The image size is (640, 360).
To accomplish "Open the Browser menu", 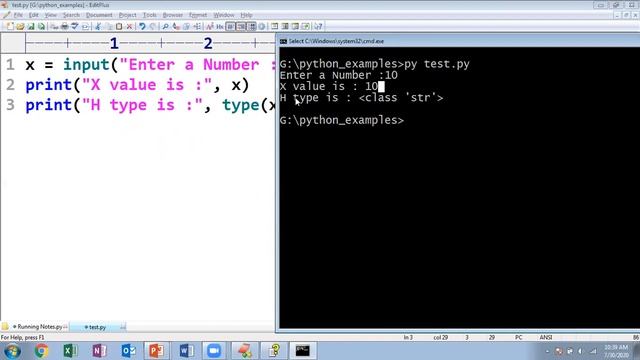I will tap(173, 15).
